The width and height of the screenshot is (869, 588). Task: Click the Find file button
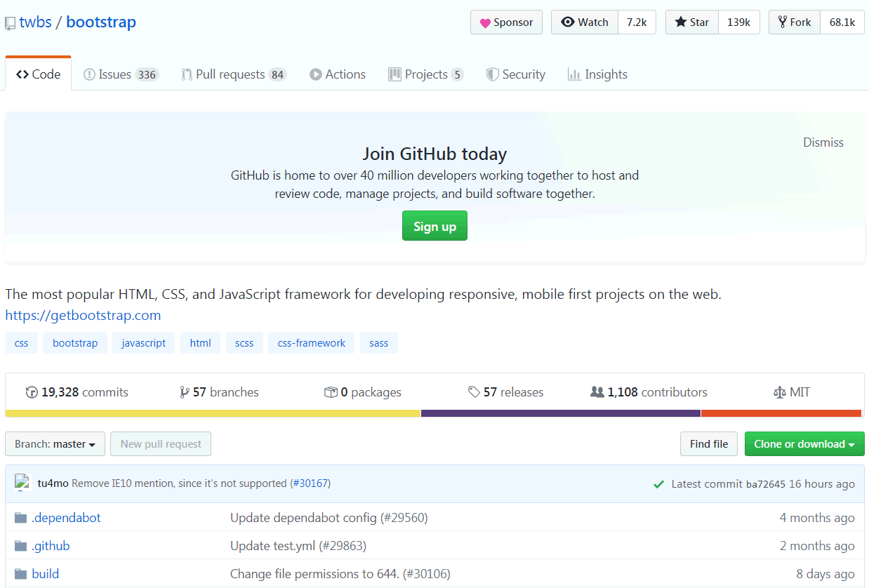[x=709, y=444]
